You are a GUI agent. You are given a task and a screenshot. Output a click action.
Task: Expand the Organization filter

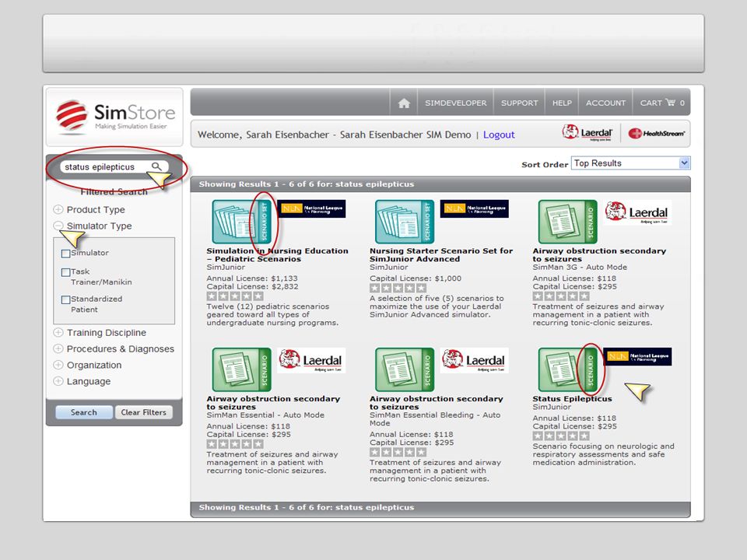pos(58,365)
